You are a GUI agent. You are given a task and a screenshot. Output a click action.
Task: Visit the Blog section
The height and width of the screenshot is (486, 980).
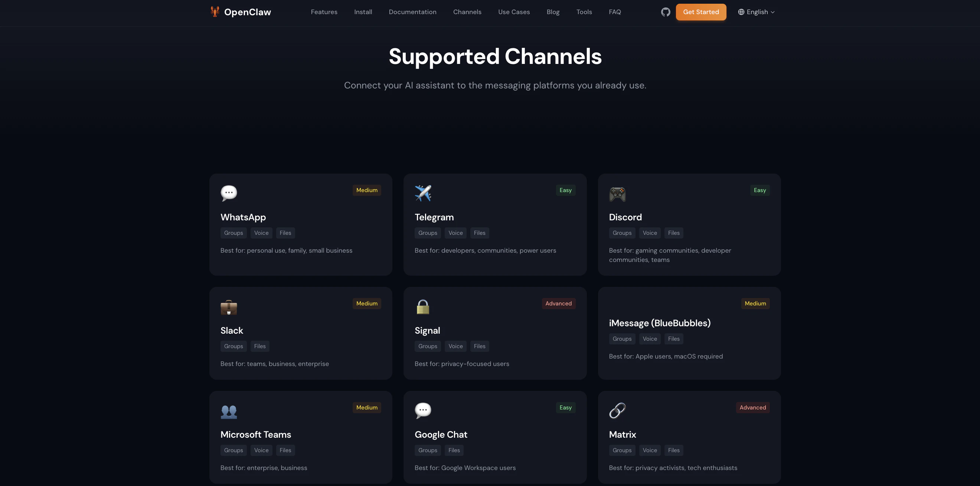(x=553, y=12)
